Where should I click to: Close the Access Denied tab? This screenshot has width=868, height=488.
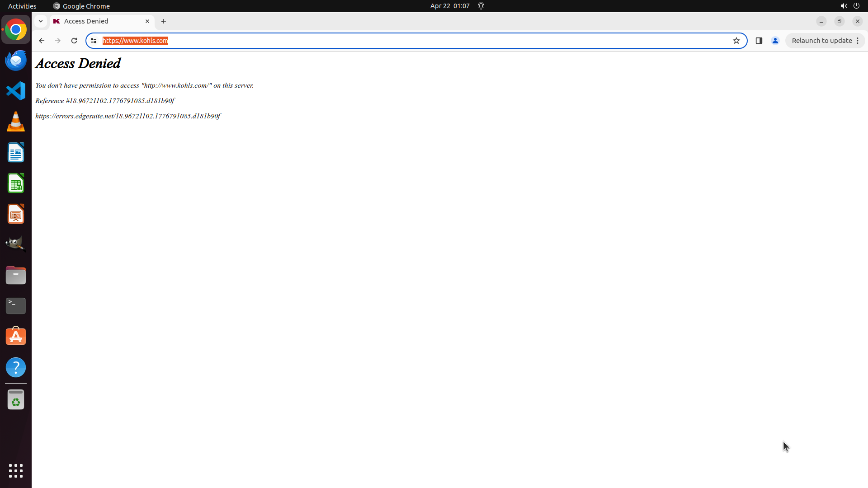(x=147, y=21)
